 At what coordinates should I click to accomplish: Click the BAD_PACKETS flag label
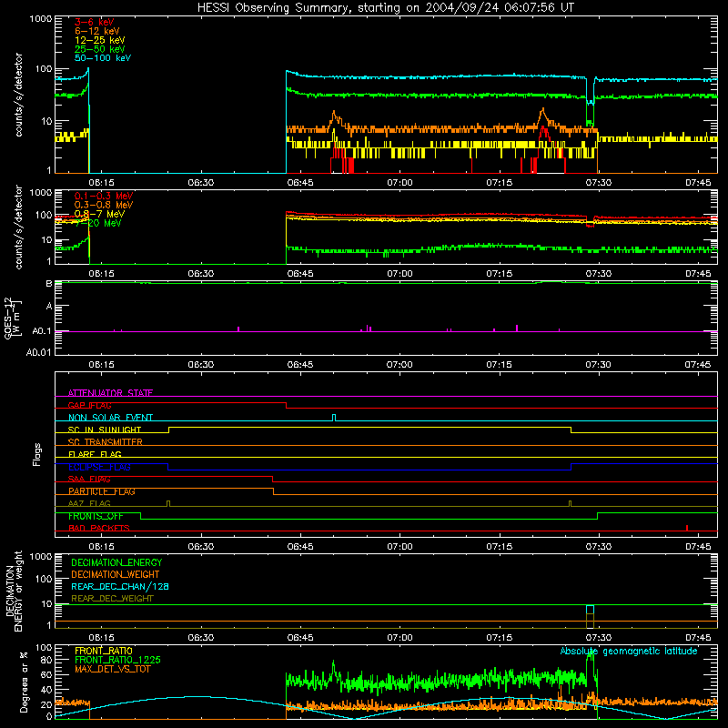99,528
